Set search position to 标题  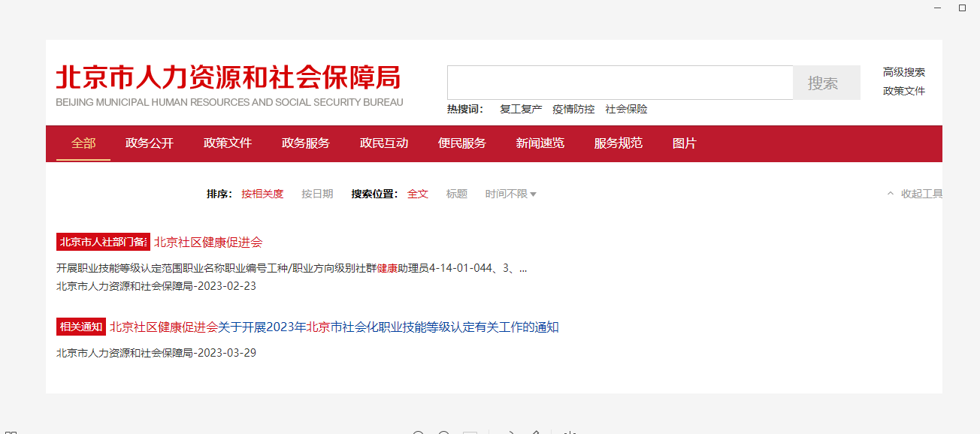click(x=456, y=194)
